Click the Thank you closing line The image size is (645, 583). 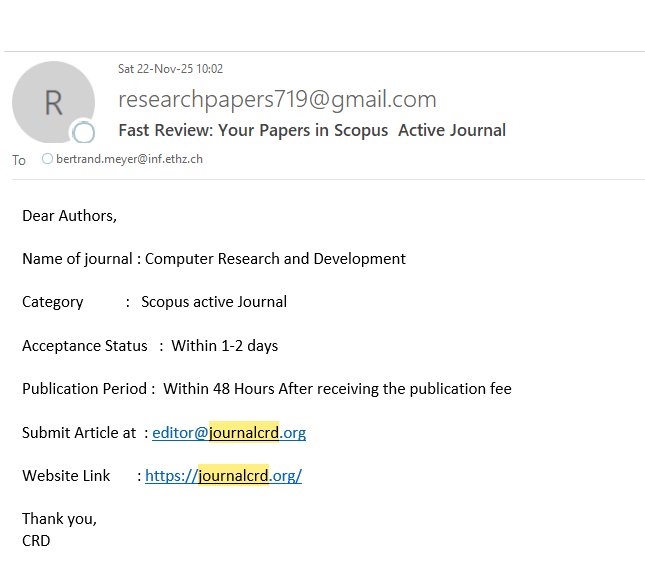point(59,519)
